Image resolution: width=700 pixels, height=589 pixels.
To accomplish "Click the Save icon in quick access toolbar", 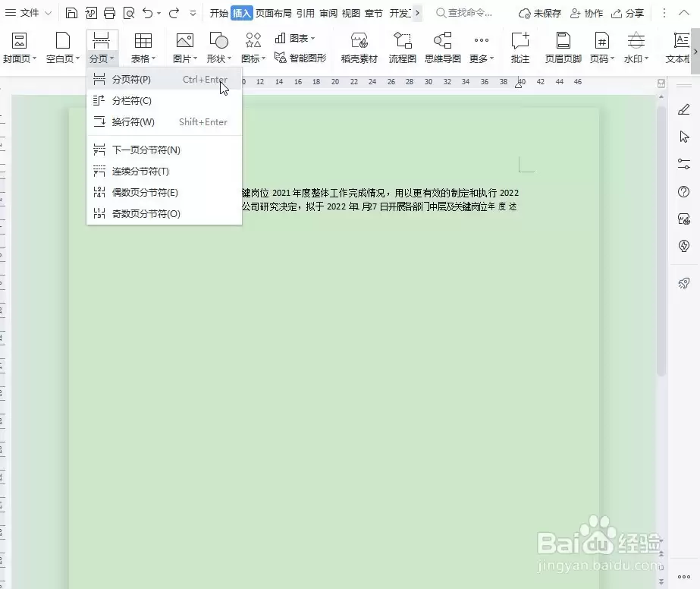I will (x=71, y=13).
